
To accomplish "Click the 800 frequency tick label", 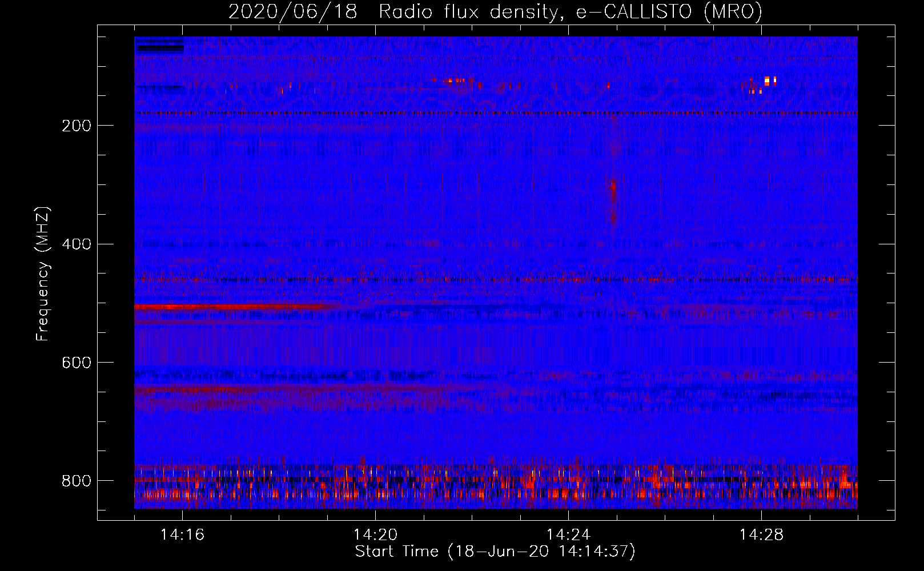I will (76, 481).
